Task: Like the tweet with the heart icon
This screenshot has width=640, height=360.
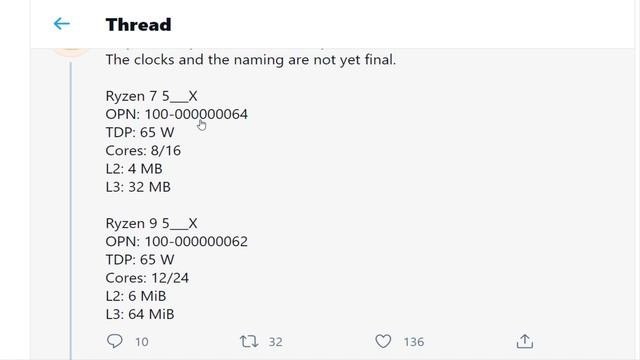Action: pos(383,341)
